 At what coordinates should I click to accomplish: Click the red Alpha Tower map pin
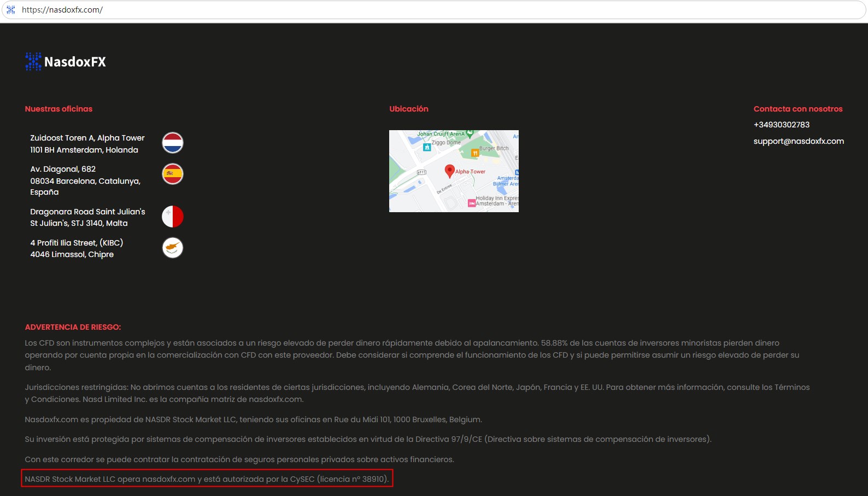[x=449, y=171]
